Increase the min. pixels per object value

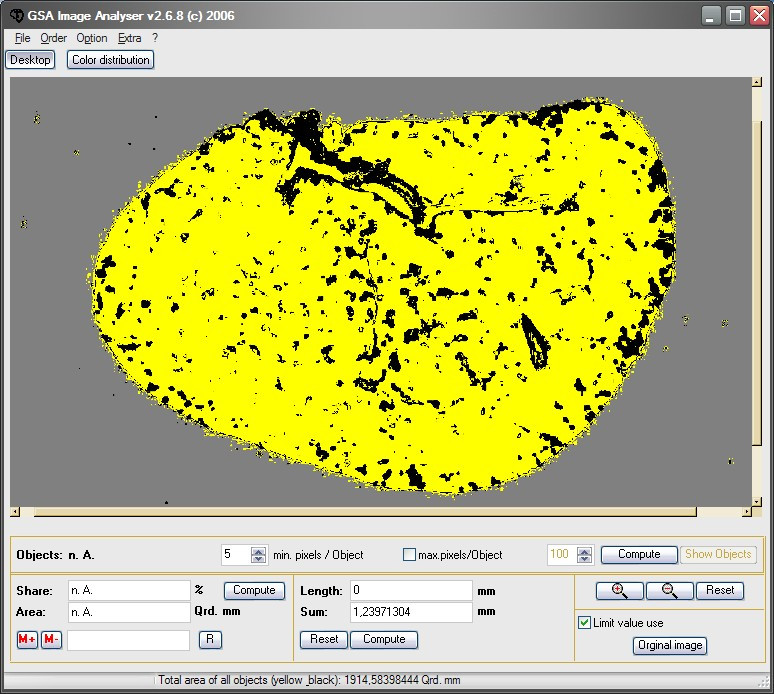pos(259,550)
